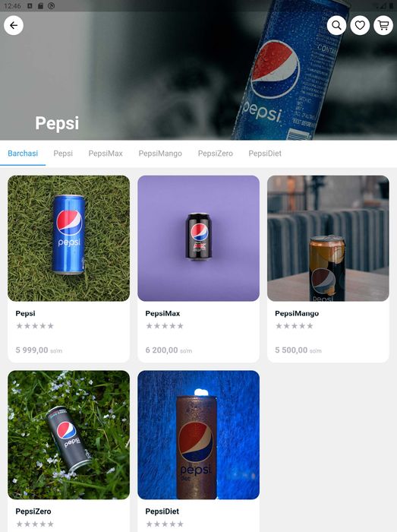View the PepsiMango product photo
397x532 pixels.
328,238
